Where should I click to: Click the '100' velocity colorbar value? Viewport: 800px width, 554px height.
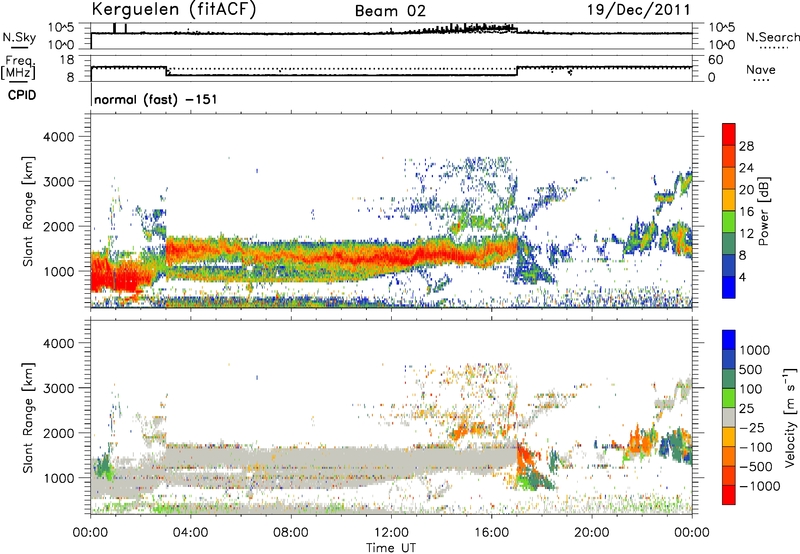[751, 389]
